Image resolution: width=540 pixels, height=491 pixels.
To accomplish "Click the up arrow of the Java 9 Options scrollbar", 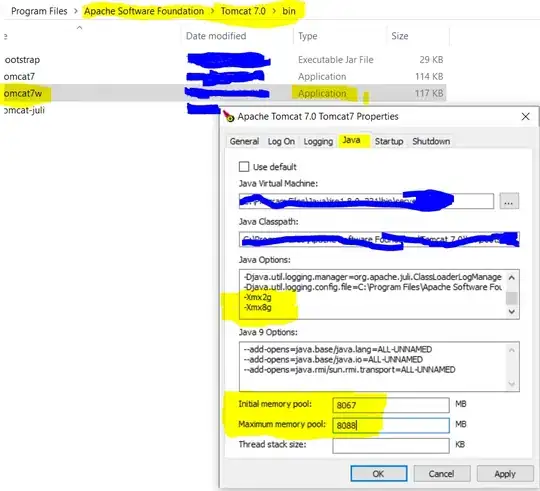I will (512, 350).
